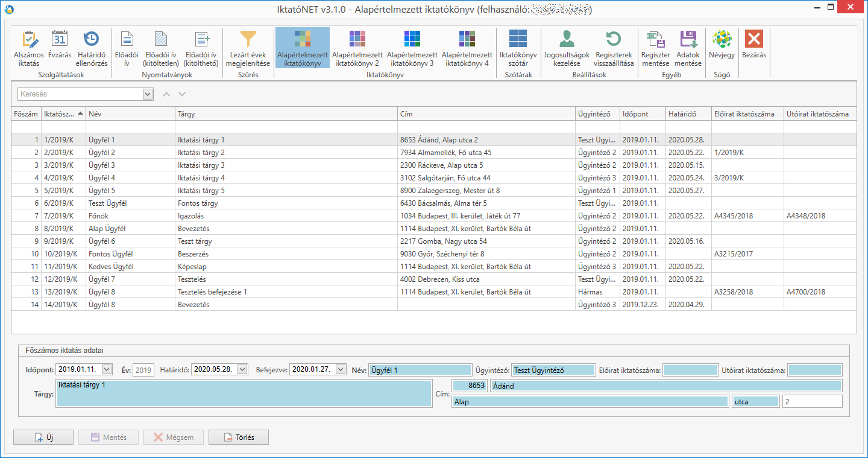Screen dimensions: 868x458
Task: Print the Előadói ív form
Action: click(127, 48)
